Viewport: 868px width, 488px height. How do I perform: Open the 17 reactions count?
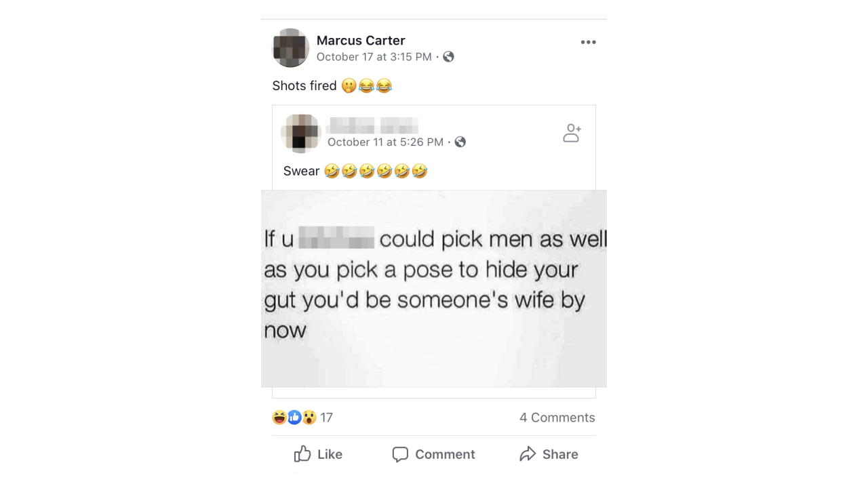(x=326, y=418)
